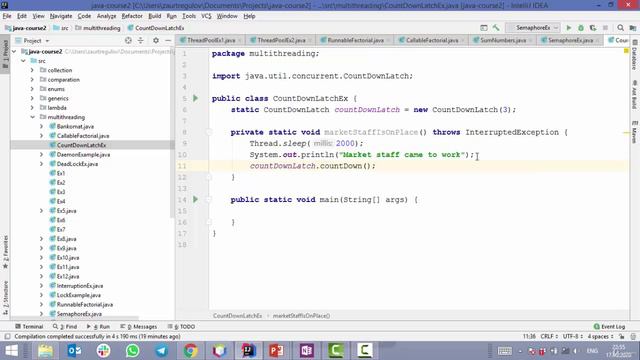The image size is (640, 360).
Task: Open the Terminal tool window
Action: coord(29,327)
